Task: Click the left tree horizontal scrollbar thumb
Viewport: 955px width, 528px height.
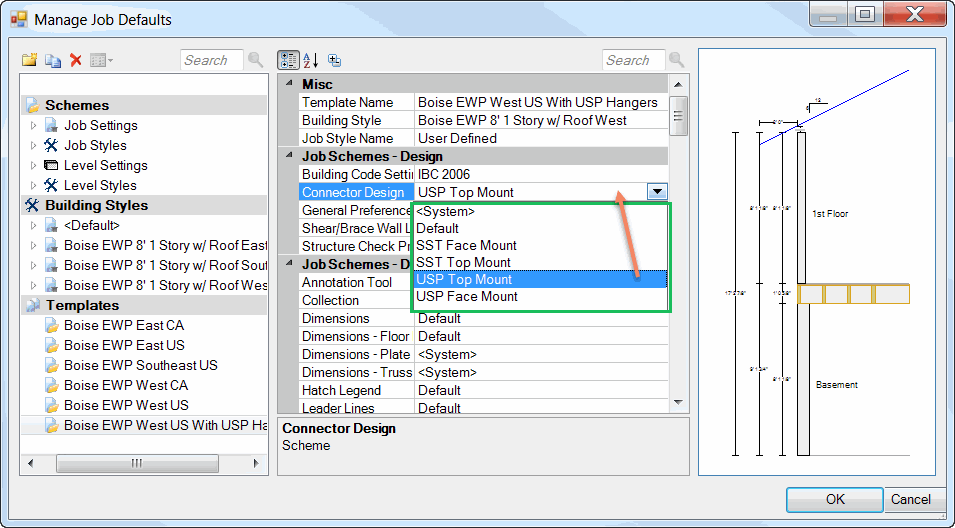Action: pyautogui.click(x=137, y=463)
